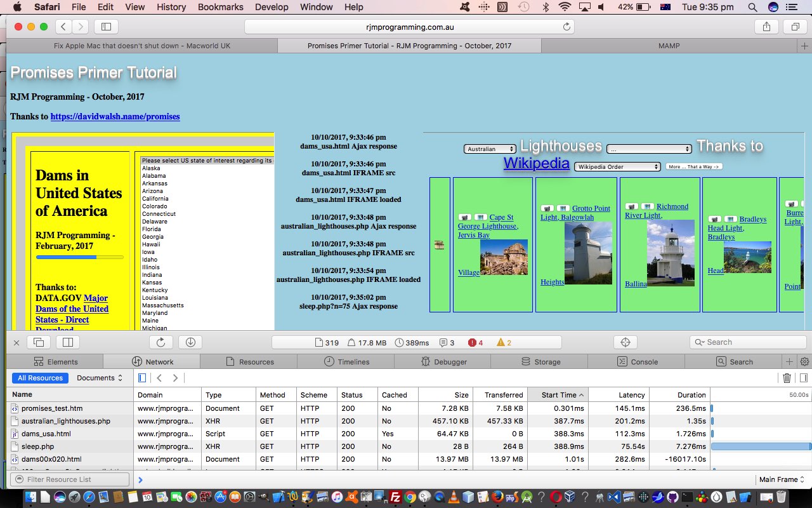Open the Australian country dropdown
812x508 pixels.
(x=490, y=149)
